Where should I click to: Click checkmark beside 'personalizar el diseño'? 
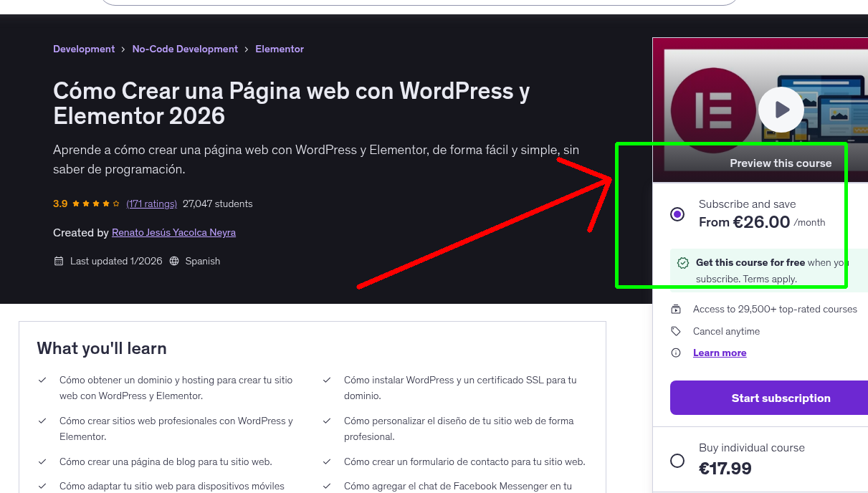pyautogui.click(x=327, y=421)
